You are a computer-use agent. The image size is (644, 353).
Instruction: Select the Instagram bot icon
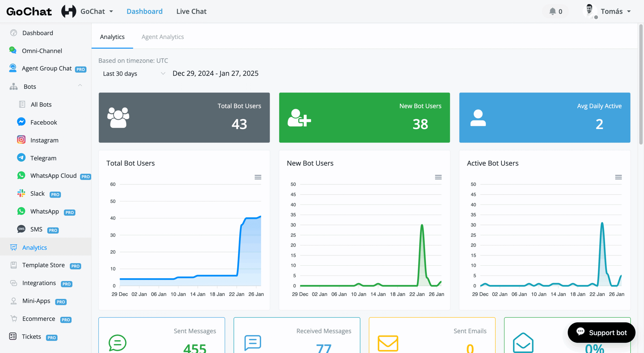tap(21, 140)
